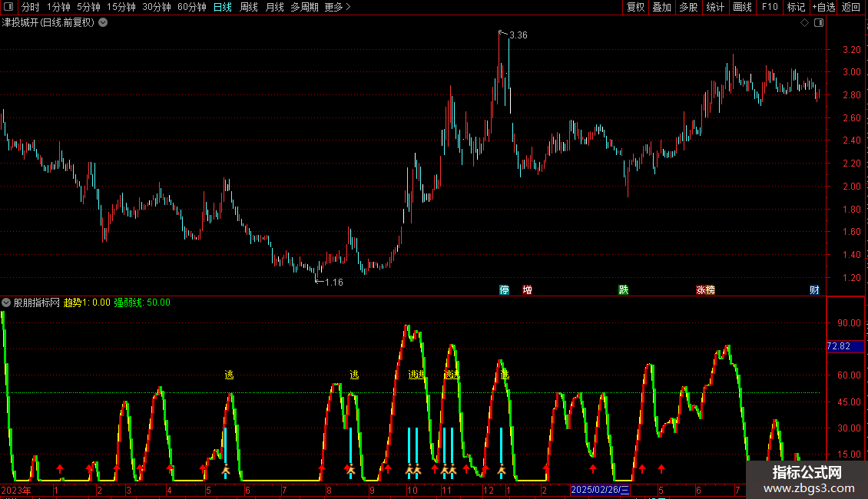Expand the 津投城开 title dropdown arrow

(x=103, y=23)
